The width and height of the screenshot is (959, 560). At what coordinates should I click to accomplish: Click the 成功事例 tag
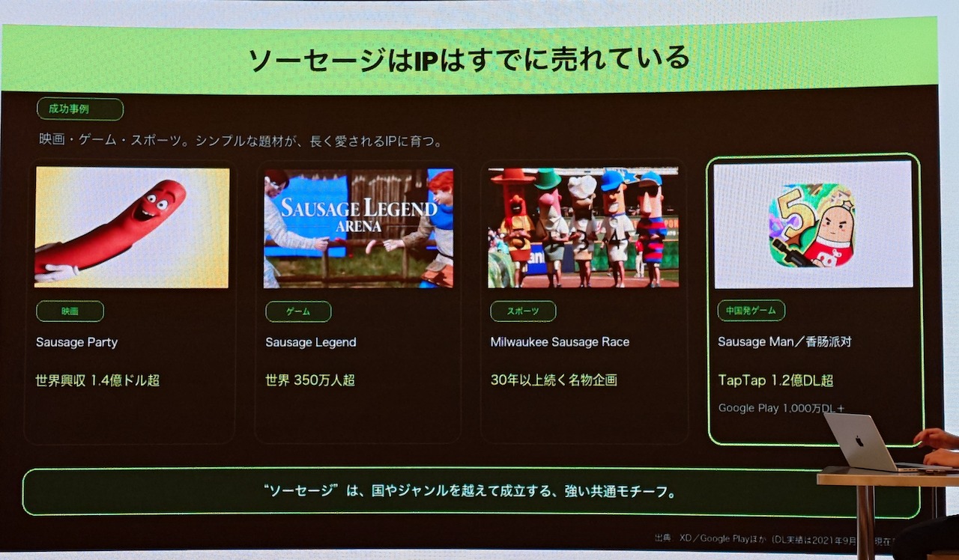[80, 109]
